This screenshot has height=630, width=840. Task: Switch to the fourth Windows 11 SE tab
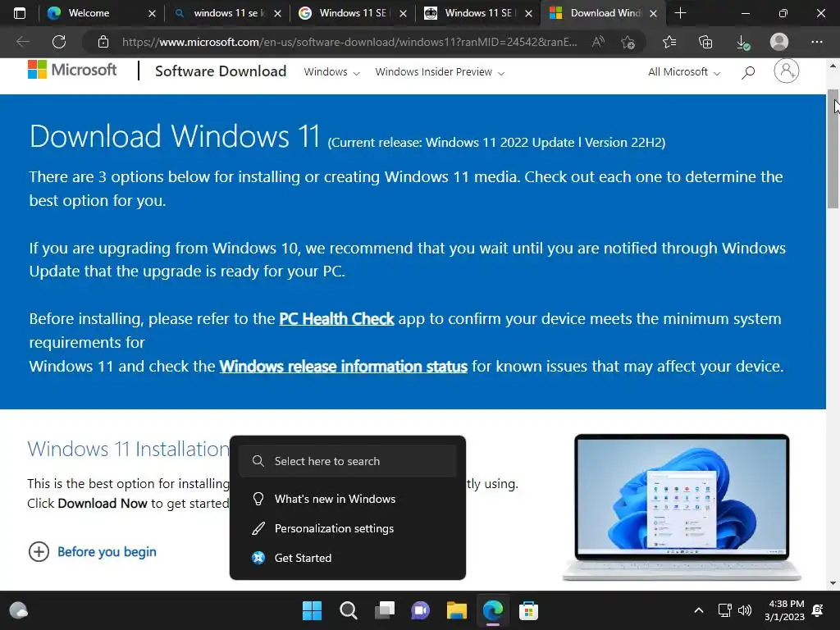[x=478, y=13]
